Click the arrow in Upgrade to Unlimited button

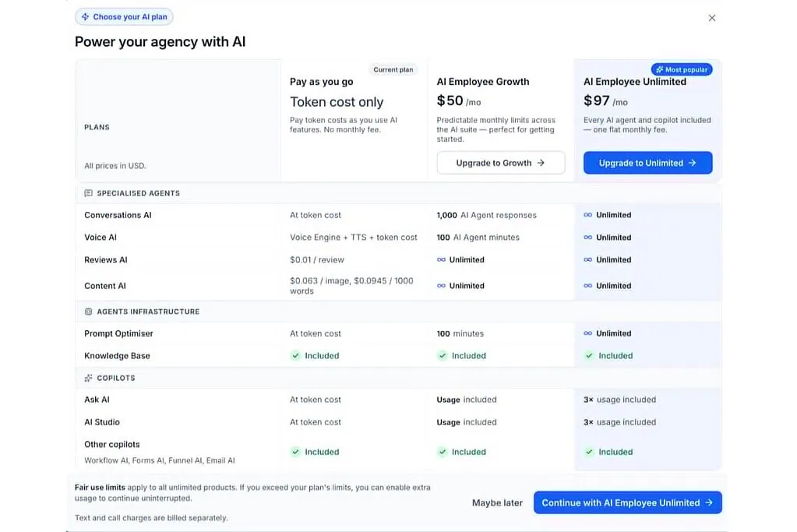[693, 163]
